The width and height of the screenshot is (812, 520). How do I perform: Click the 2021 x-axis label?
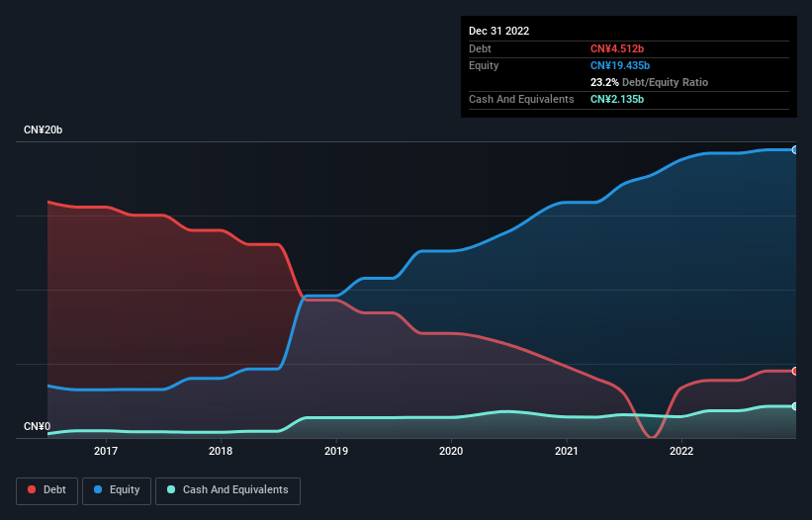click(567, 451)
